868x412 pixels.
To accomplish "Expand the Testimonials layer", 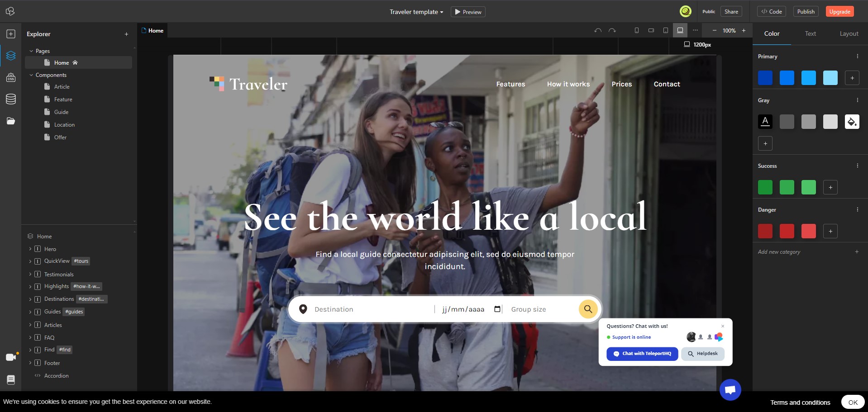I will [30, 275].
